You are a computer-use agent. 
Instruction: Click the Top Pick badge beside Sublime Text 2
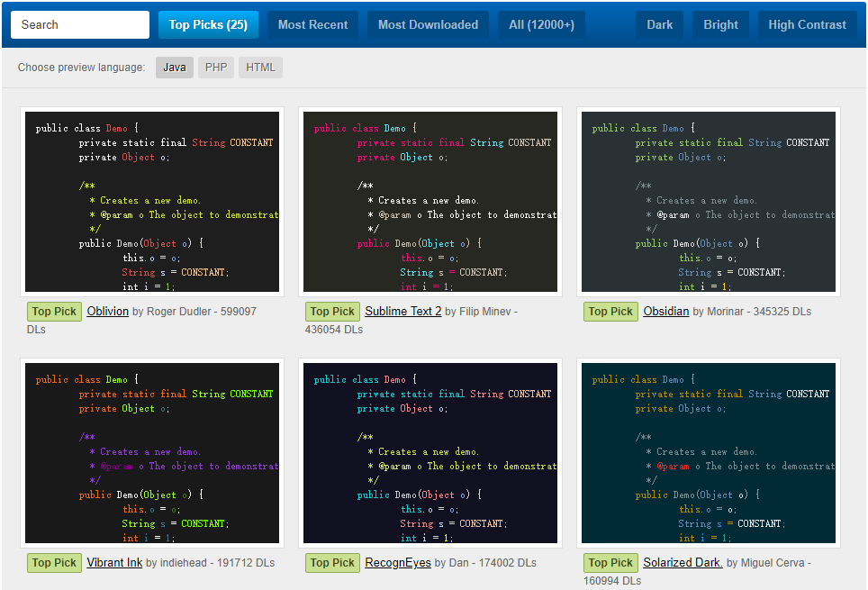[x=332, y=312]
